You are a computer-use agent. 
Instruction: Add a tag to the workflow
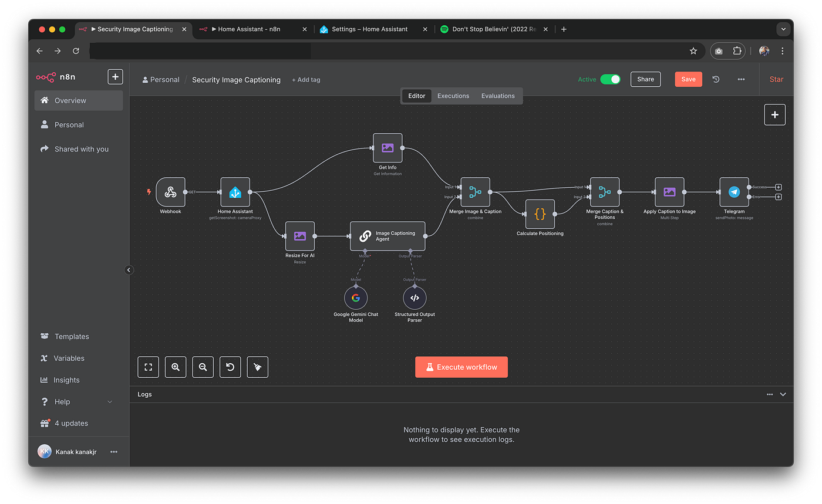coord(305,79)
